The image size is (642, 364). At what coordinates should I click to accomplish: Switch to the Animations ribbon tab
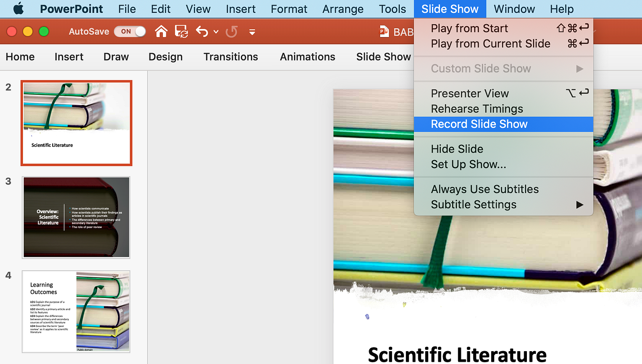(x=308, y=57)
